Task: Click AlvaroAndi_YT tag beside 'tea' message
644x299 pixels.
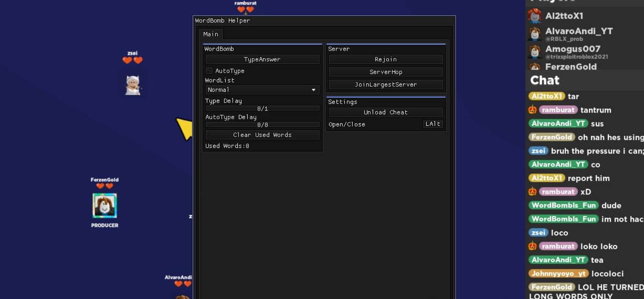Action: click(x=558, y=260)
